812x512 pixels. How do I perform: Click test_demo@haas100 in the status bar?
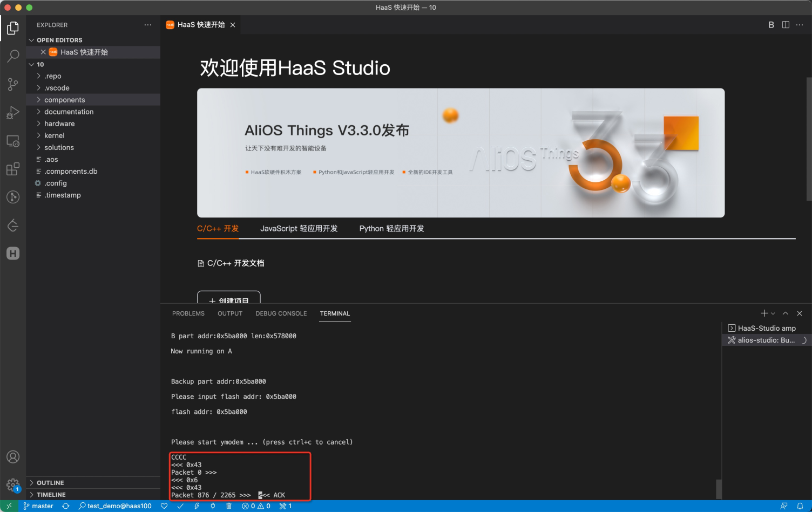click(x=115, y=506)
